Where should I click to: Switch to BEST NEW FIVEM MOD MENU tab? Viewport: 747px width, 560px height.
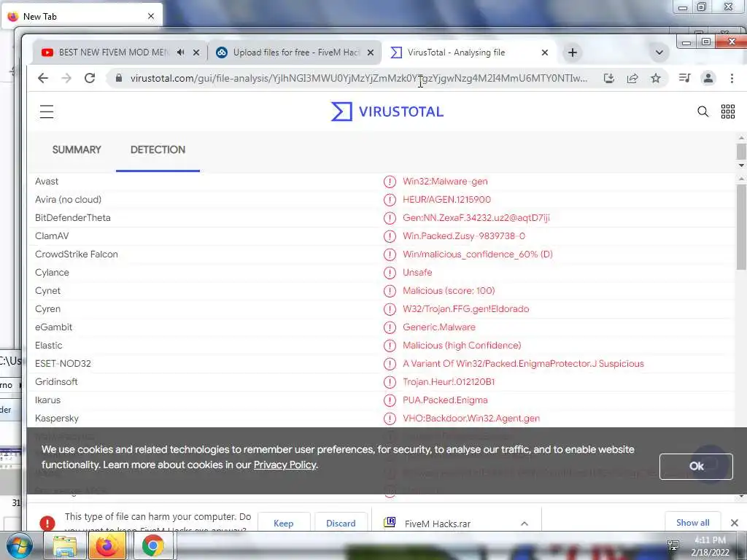[x=113, y=52]
